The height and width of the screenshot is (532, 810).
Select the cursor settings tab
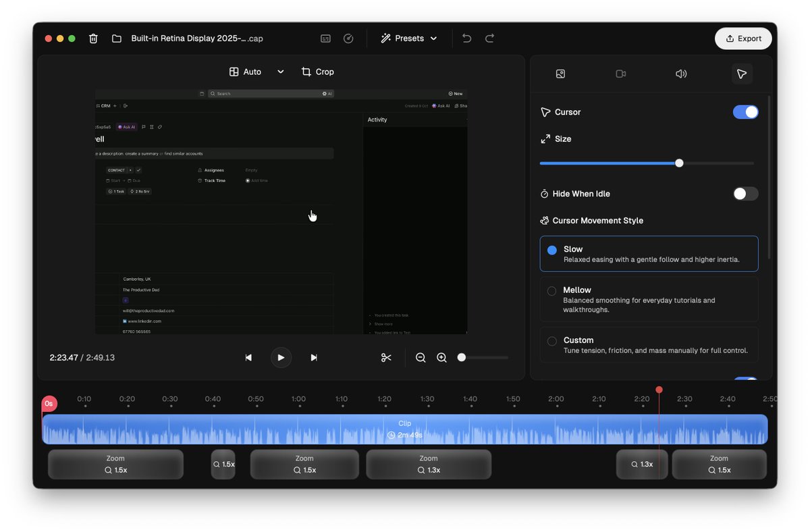tap(742, 74)
